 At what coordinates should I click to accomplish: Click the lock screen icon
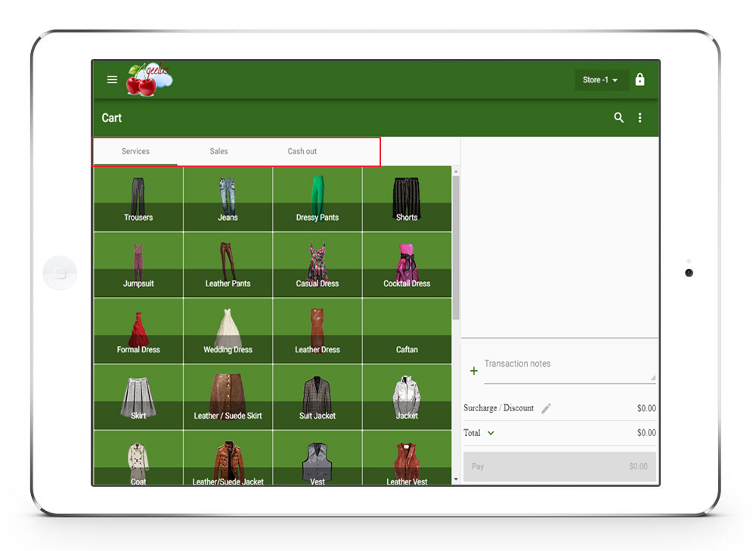640,79
